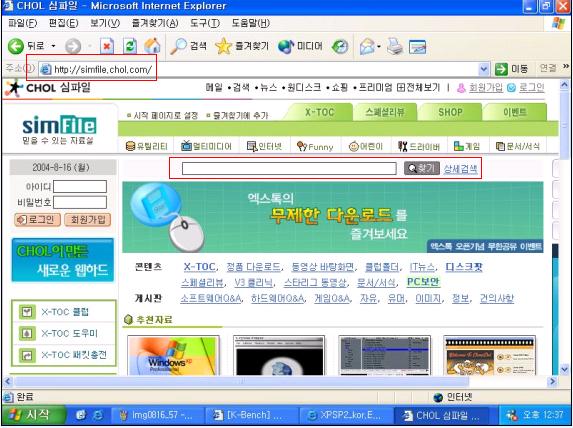Open the Back button history dropdown arrow

[x=53, y=46]
